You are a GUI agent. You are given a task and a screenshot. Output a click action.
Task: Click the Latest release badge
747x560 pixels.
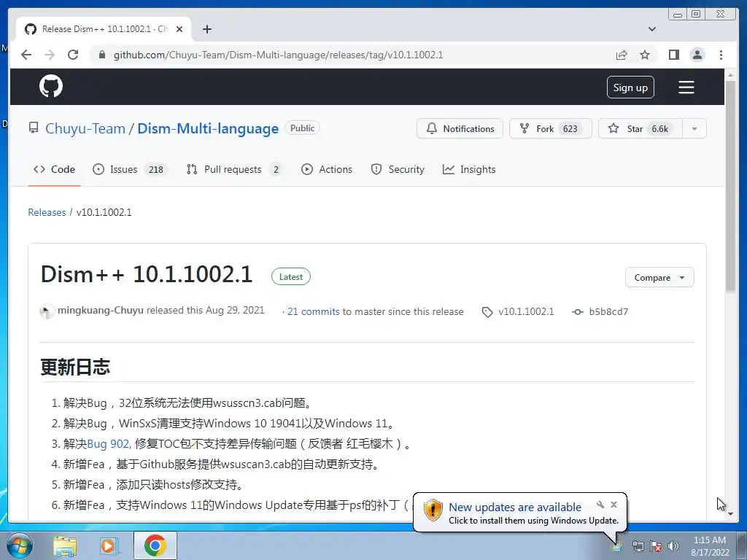point(290,276)
